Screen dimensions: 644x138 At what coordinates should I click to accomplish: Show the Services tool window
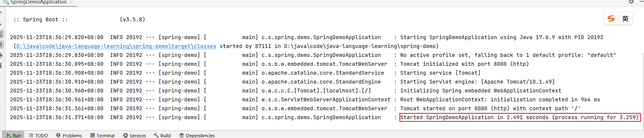pyautogui.click(x=134, y=135)
